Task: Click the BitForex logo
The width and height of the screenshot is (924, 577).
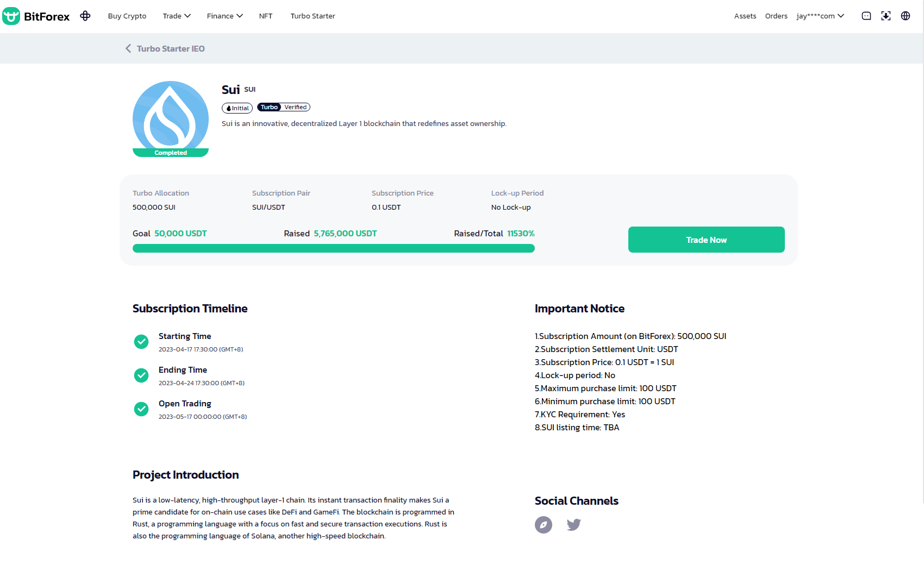Action: [x=36, y=16]
